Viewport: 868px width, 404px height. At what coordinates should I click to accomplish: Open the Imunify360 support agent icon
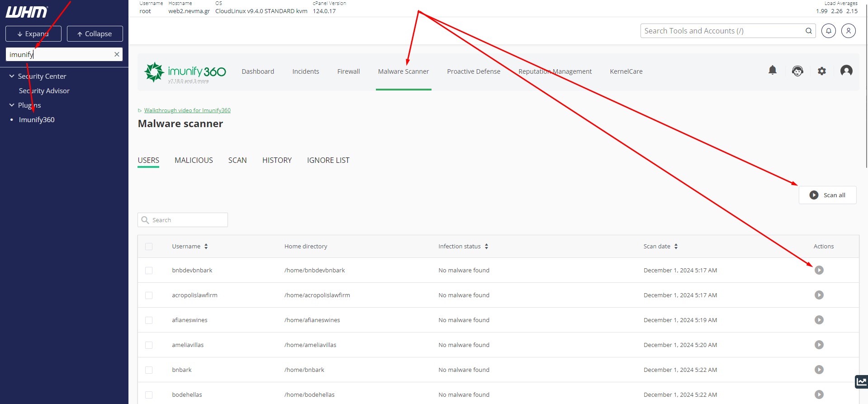[x=797, y=71]
